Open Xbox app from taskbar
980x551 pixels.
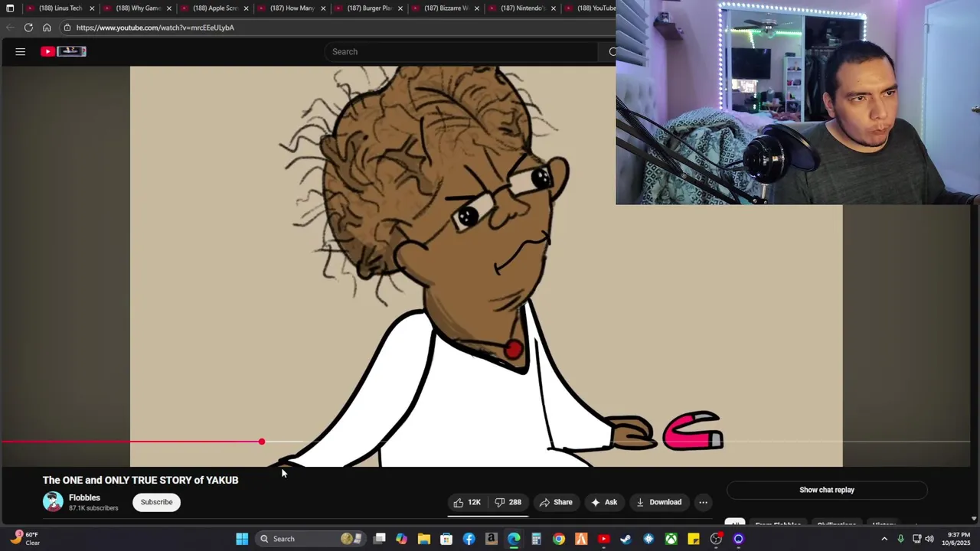click(671, 539)
